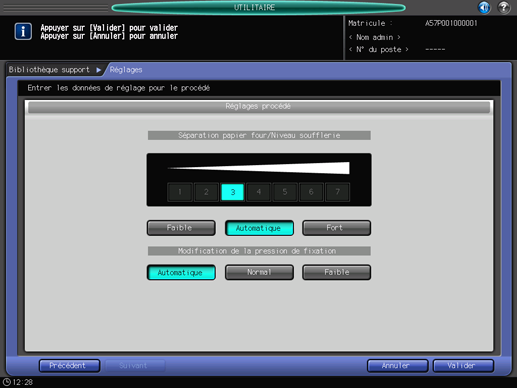Select blower level 2
Screen dimensions: 517x388
(x=206, y=192)
